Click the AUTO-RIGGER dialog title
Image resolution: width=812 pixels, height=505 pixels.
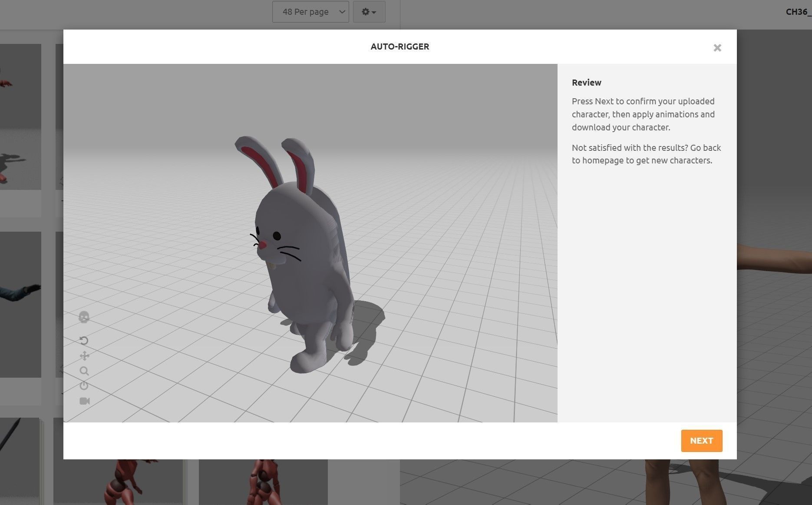400,47
